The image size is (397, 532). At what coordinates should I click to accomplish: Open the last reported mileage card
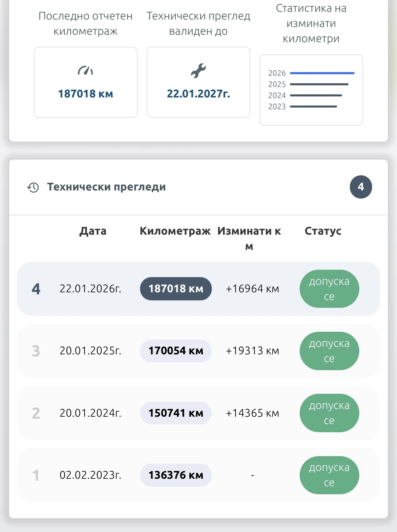click(x=86, y=82)
